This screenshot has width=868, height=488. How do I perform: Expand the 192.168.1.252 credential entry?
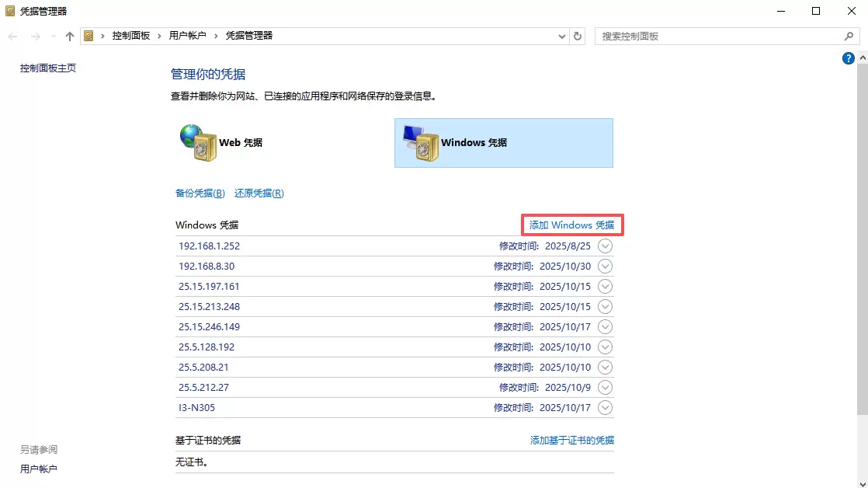(x=606, y=246)
